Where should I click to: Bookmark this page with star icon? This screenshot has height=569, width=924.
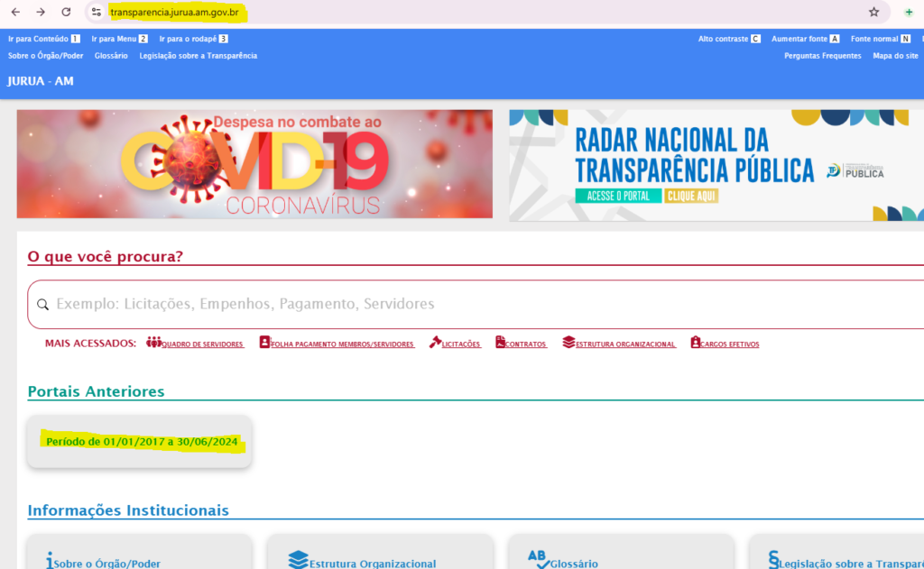(873, 12)
